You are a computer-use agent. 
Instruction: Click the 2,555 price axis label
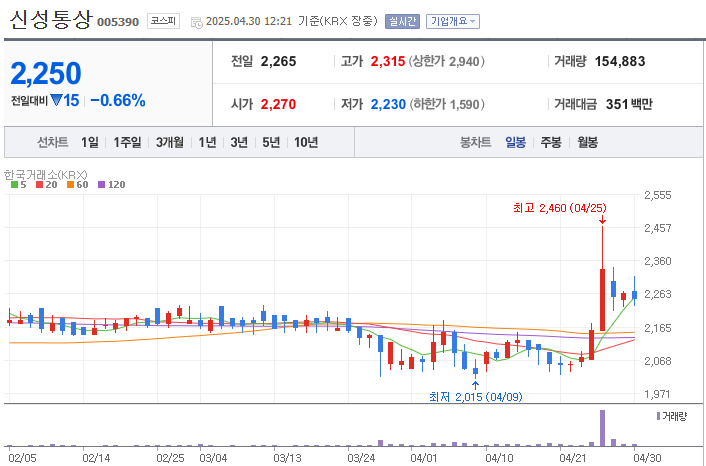point(657,195)
